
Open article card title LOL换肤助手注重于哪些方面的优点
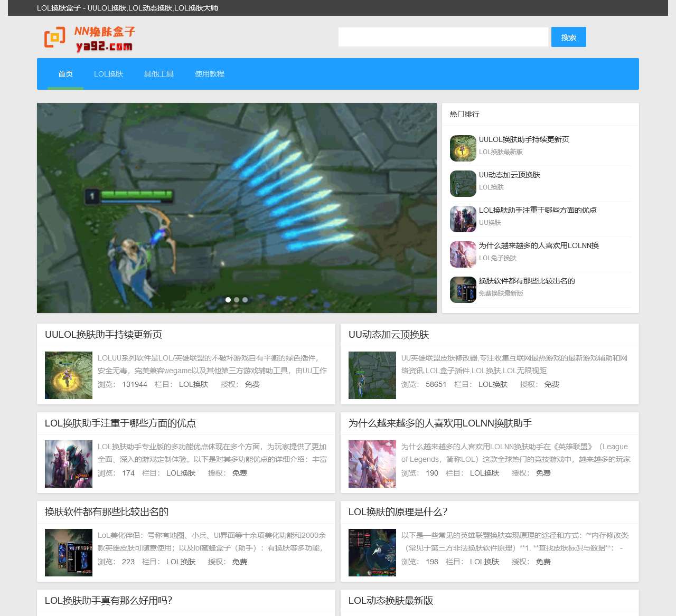pyautogui.click(x=120, y=423)
